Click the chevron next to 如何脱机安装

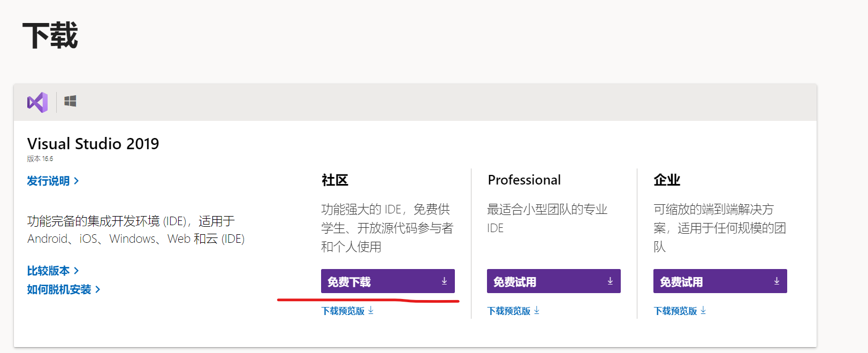click(x=98, y=290)
